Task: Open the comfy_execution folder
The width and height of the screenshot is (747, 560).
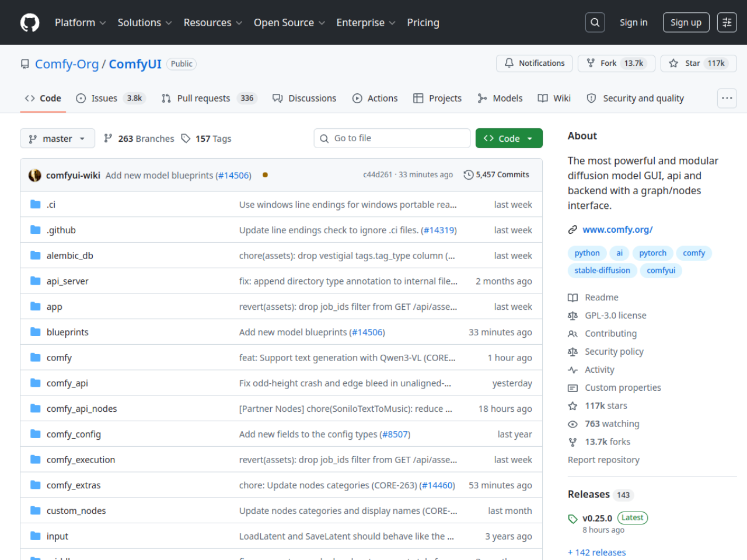Action: click(x=81, y=460)
